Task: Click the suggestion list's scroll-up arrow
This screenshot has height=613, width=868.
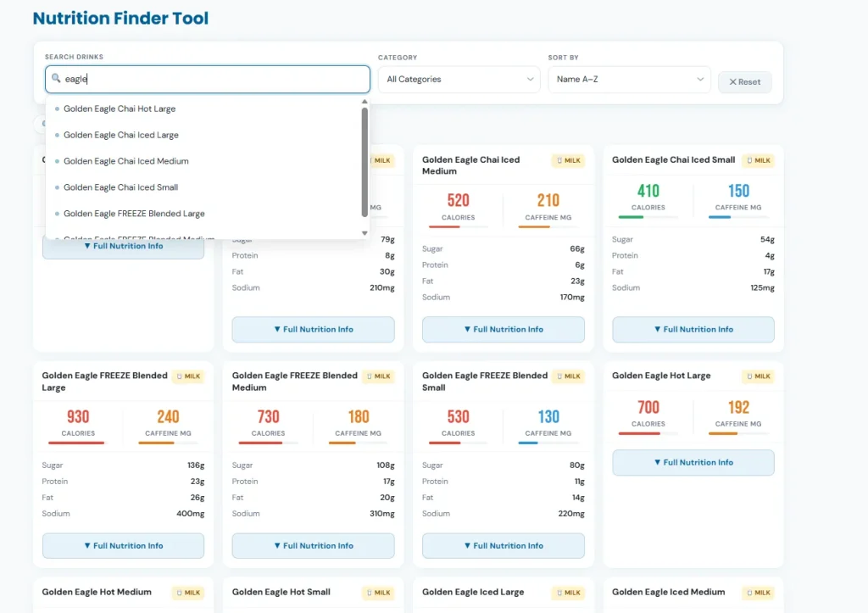Action: coord(365,101)
